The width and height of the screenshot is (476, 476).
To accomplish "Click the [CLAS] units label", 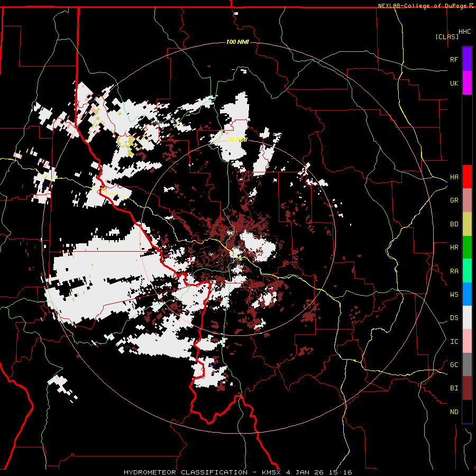I will (447, 36).
